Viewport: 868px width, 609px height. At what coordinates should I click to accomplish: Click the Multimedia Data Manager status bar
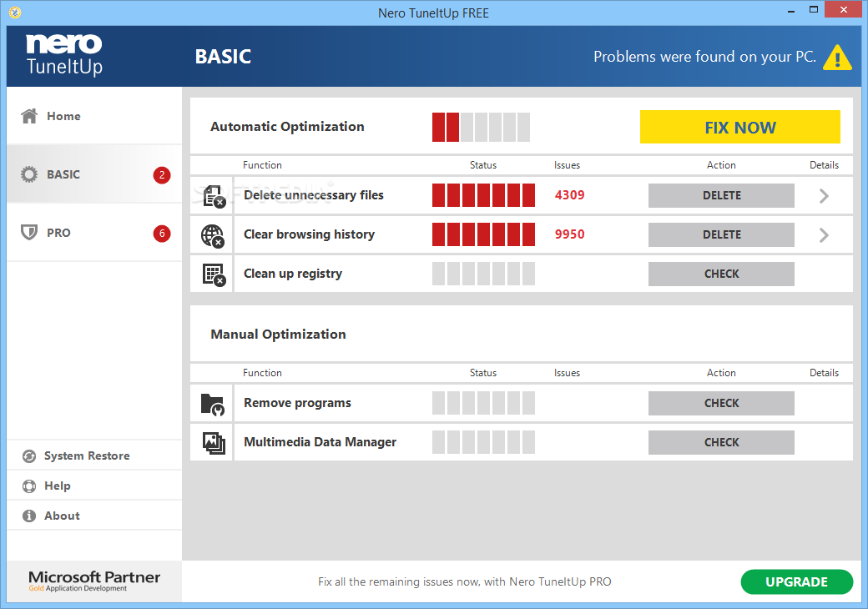(483, 443)
